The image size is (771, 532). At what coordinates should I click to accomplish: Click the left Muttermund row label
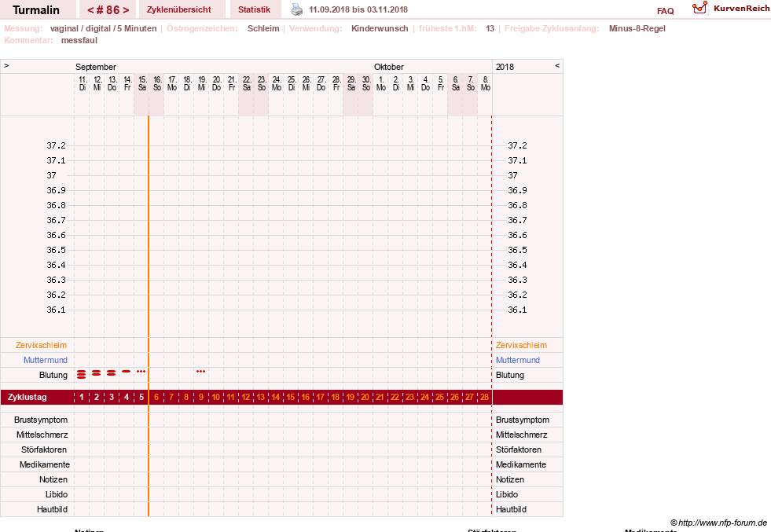[x=46, y=360]
